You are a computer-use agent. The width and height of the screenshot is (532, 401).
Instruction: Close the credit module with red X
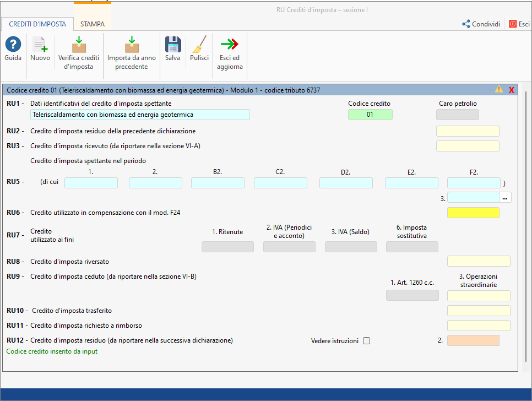pyautogui.click(x=511, y=90)
